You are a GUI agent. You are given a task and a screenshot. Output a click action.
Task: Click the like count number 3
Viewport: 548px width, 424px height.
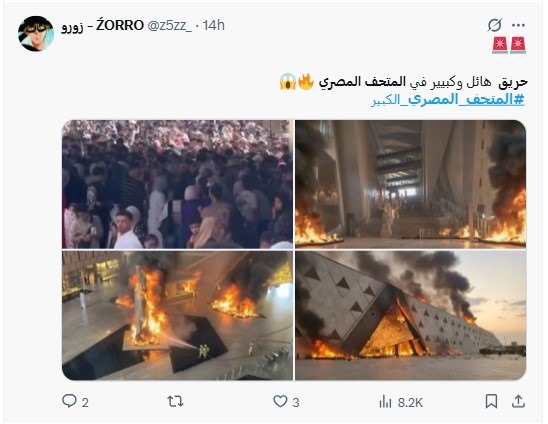click(x=296, y=403)
